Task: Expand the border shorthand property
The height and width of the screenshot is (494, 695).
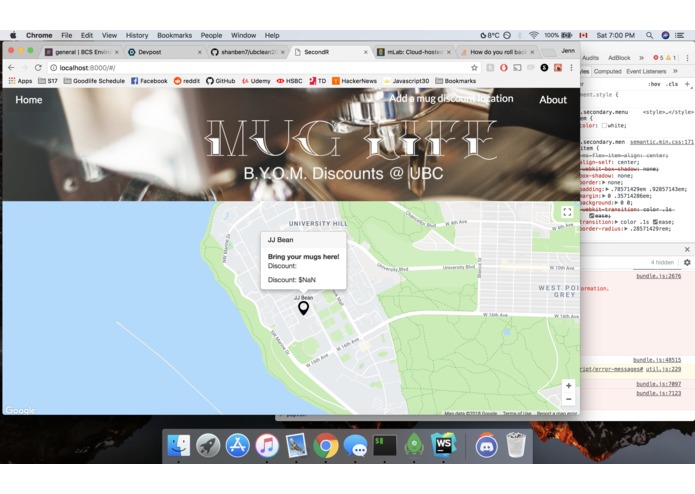Action: pos(605,183)
